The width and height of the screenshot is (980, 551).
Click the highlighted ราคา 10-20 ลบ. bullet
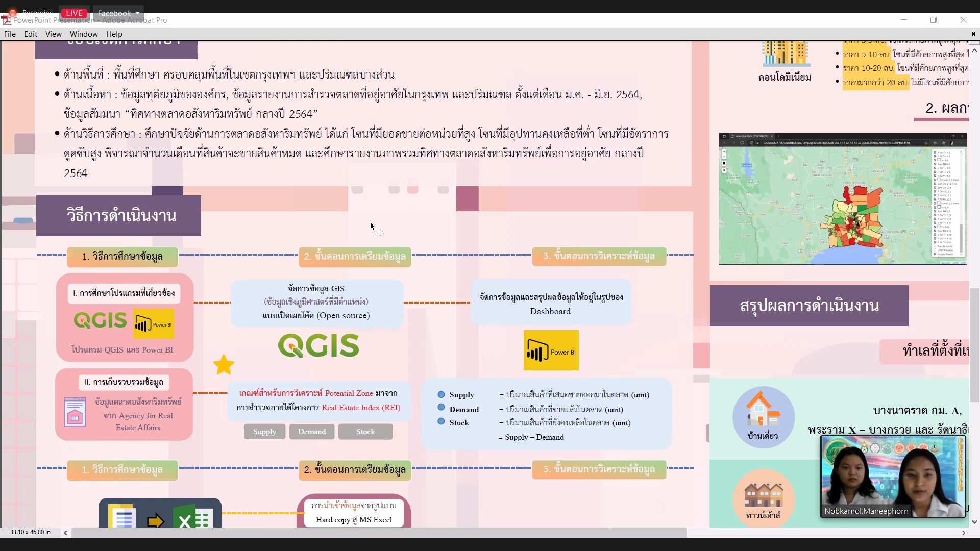pyautogui.click(x=869, y=68)
